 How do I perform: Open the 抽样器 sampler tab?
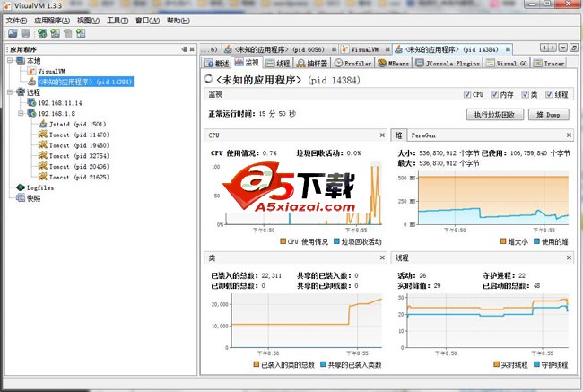tap(312, 63)
